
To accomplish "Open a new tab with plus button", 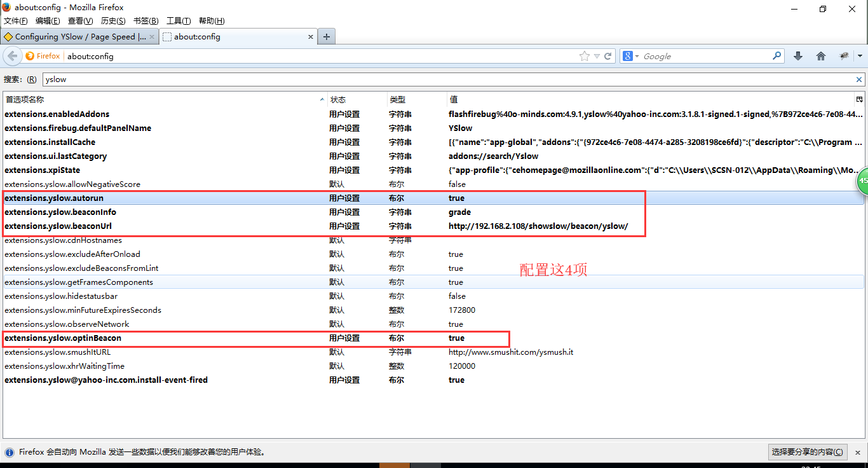I will pos(327,37).
